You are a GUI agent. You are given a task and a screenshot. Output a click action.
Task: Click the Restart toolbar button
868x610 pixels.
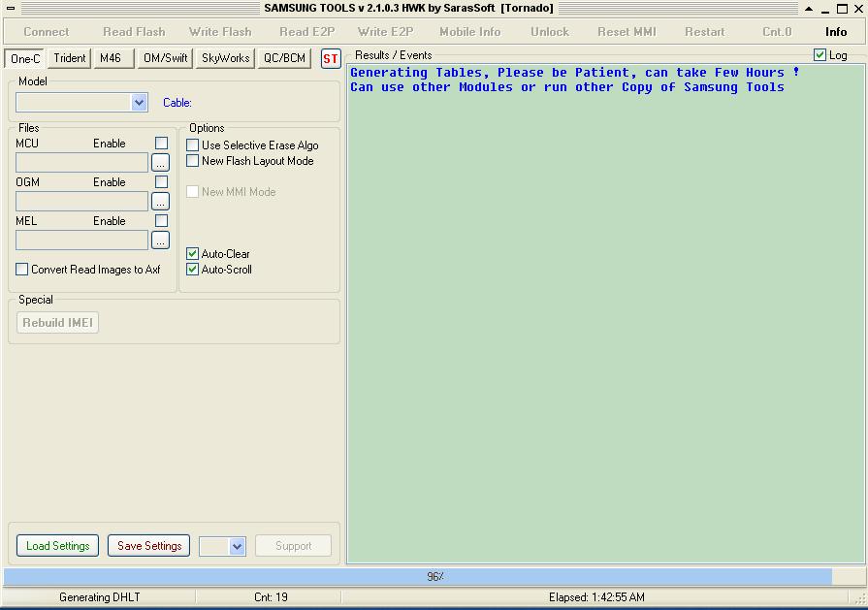[x=705, y=32]
